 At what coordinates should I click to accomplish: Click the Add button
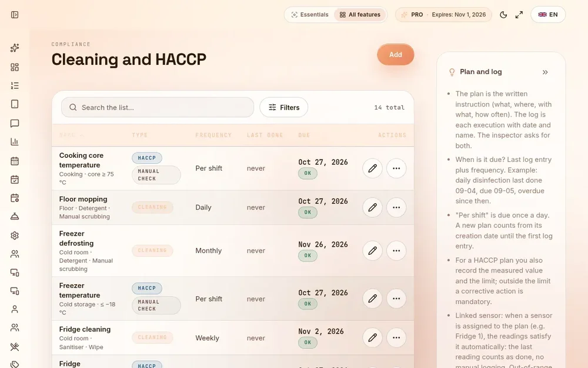click(396, 54)
